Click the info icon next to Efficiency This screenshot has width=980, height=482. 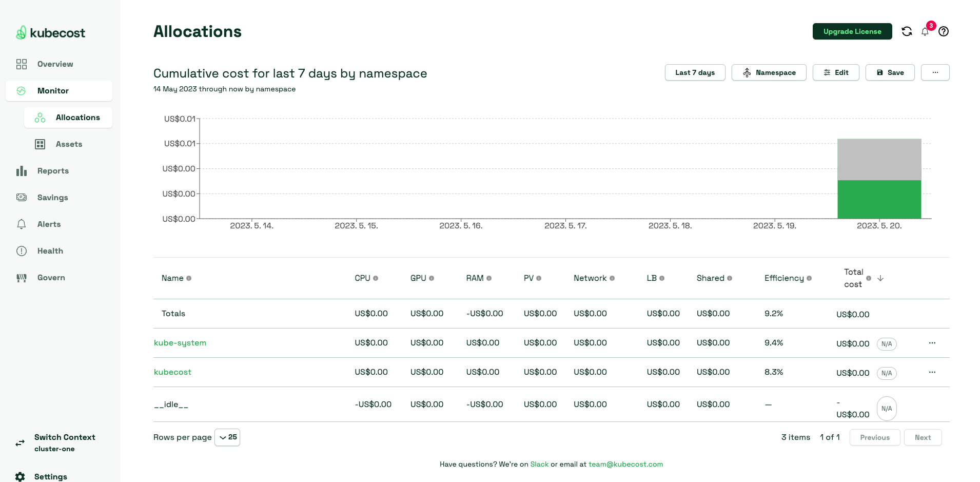tap(809, 278)
